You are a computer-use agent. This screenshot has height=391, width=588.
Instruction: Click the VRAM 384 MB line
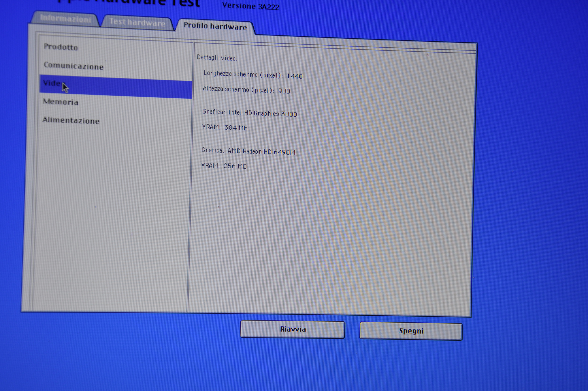click(225, 127)
